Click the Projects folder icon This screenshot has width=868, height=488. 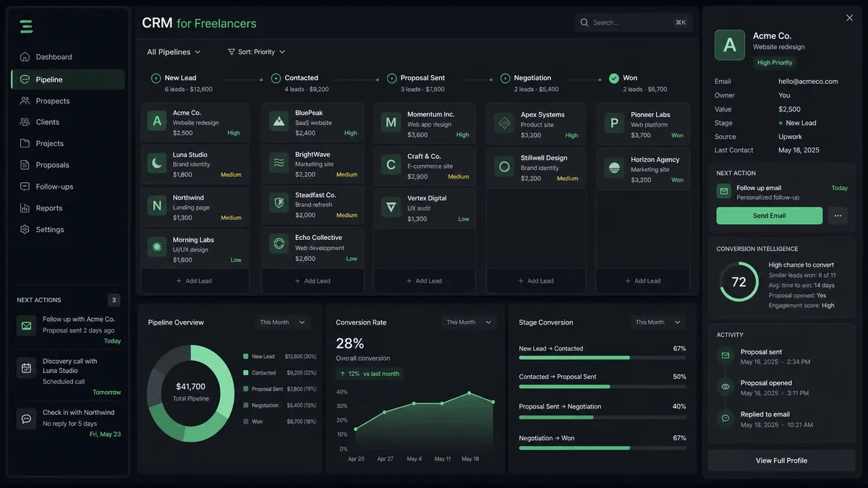click(25, 143)
